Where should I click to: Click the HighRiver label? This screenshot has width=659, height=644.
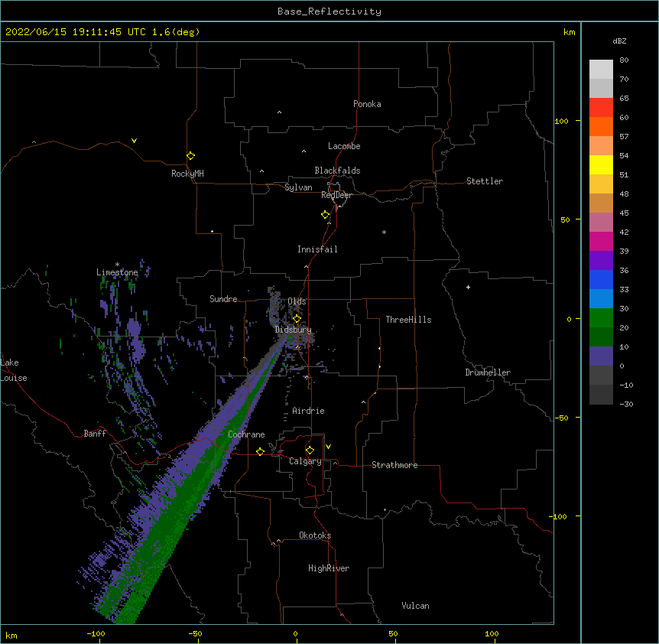pyautogui.click(x=329, y=568)
